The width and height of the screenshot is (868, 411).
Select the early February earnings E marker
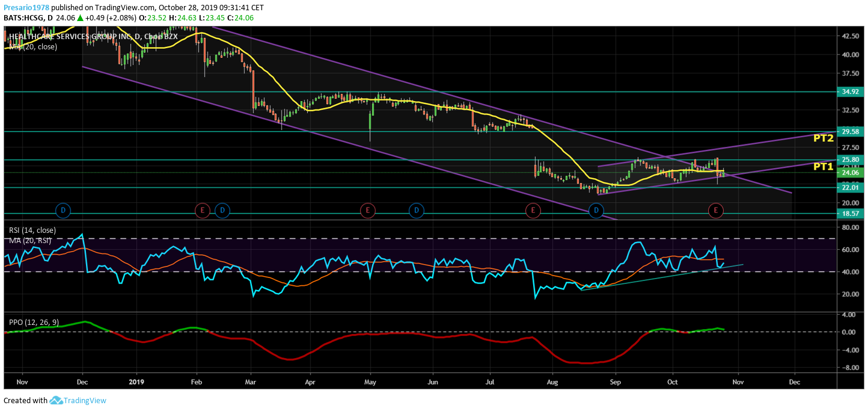point(203,210)
